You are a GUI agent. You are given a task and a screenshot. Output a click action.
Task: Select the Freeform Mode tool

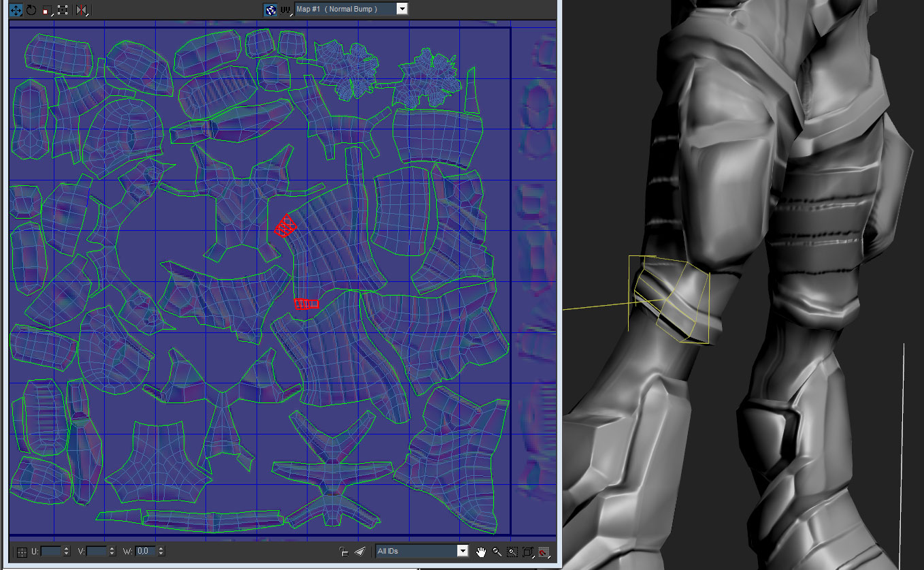click(x=63, y=10)
